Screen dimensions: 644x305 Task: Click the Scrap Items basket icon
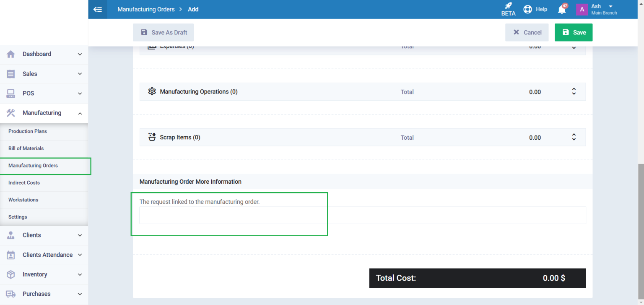(152, 137)
